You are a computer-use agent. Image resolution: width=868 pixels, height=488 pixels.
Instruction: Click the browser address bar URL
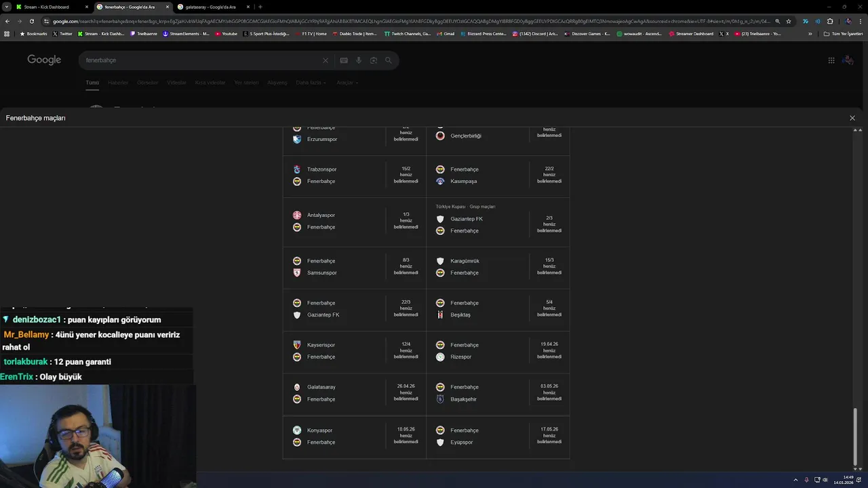(x=410, y=21)
